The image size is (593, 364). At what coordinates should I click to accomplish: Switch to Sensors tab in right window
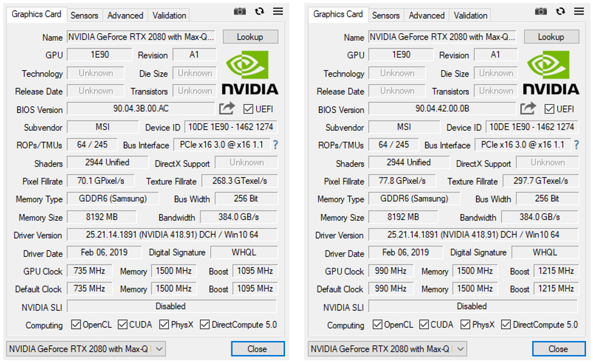(386, 15)
